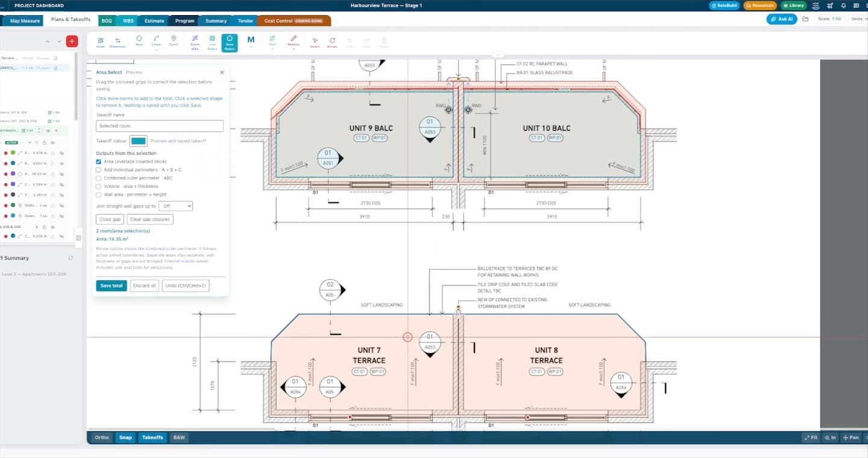Screen dimensions: 868x458
Task: Click the Close gap button
Action: [x=110, y=219]
